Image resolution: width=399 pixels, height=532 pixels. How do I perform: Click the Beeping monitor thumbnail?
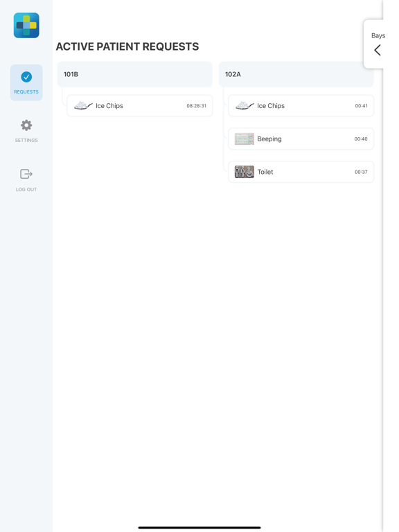click(x=245, y=139)
